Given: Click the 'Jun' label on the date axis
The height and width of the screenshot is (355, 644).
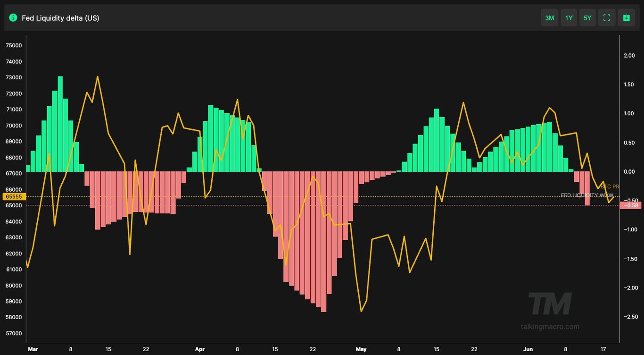Looking at the screenshot, I should (x=528, y=349).
